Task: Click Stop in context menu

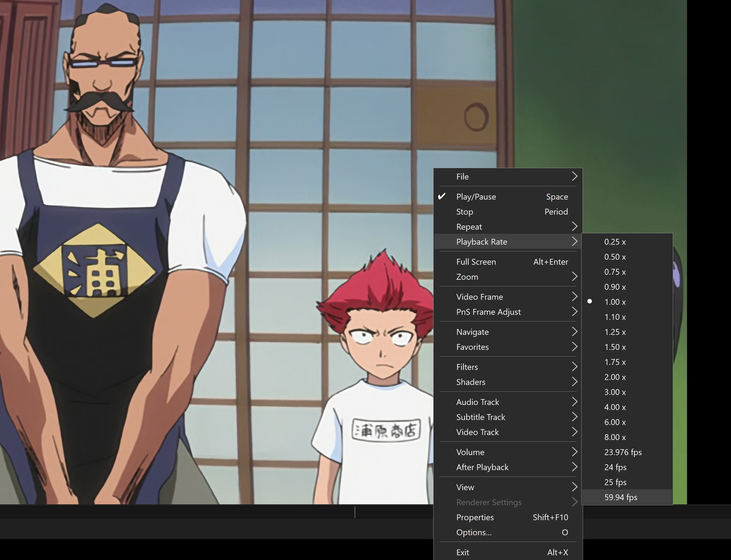Action: point(464,212)
